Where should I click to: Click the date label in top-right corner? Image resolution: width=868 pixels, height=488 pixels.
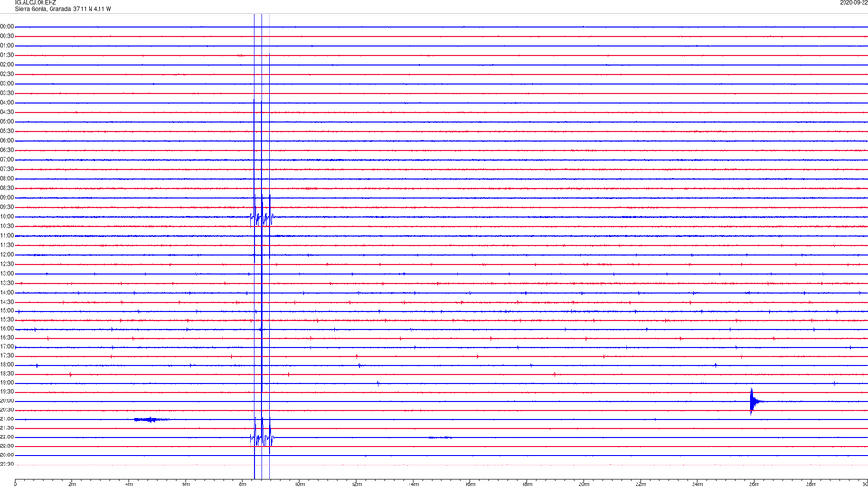(854, 2)
